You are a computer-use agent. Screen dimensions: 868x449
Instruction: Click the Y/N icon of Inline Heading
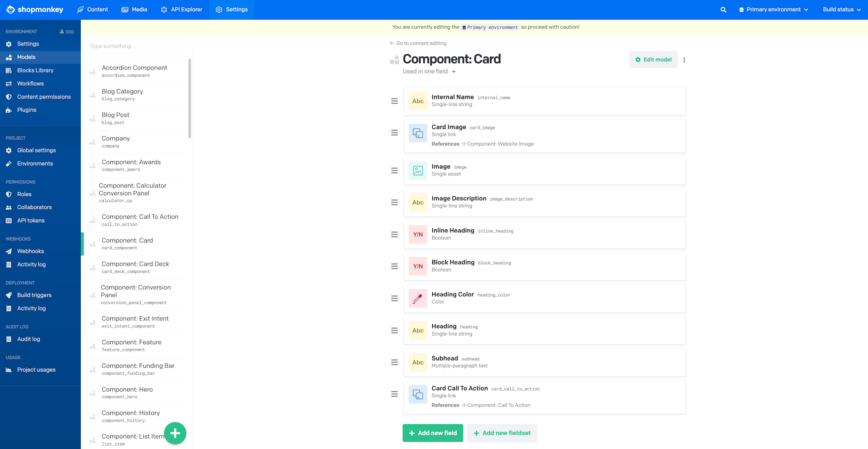click(x=418, y=234)
